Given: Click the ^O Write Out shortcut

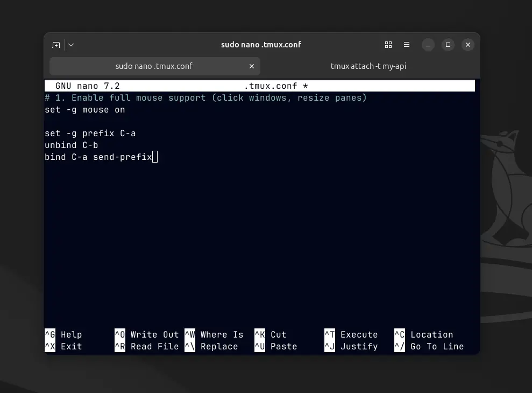Looking at the screenshot, I should [146, 334].
